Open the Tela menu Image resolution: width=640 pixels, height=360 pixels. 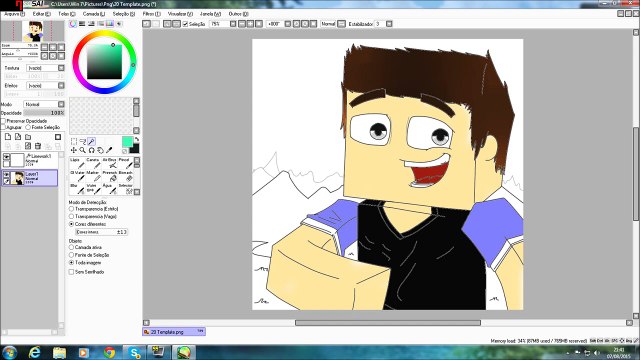[67, 14]
